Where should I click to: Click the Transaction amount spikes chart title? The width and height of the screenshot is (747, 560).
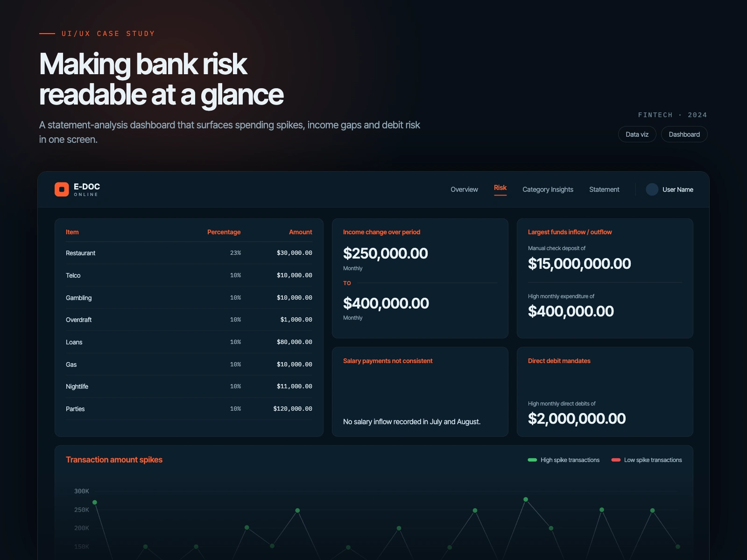pos(114,460)
